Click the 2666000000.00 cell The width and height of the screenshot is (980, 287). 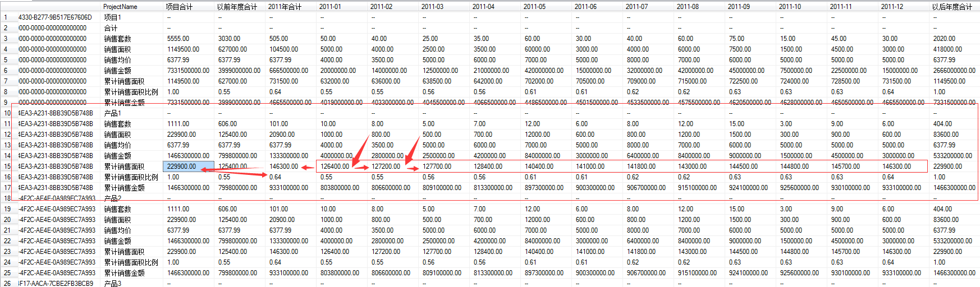click(x=954, y=71)
